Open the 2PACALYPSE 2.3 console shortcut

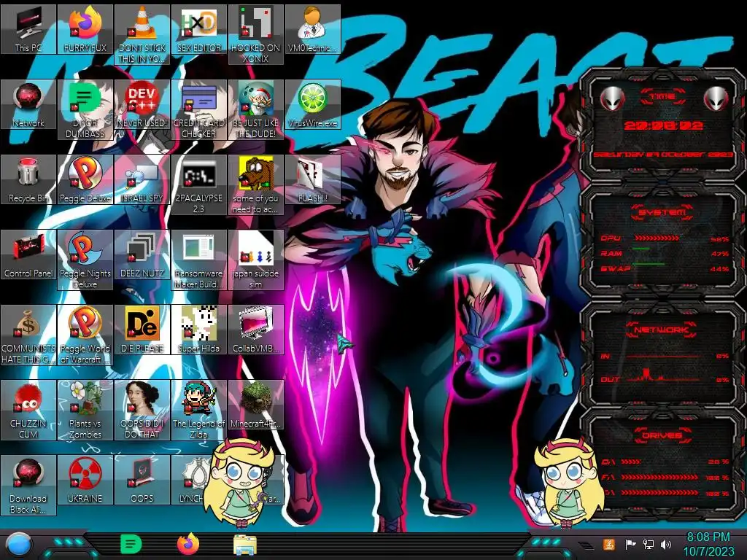(198, 185)
